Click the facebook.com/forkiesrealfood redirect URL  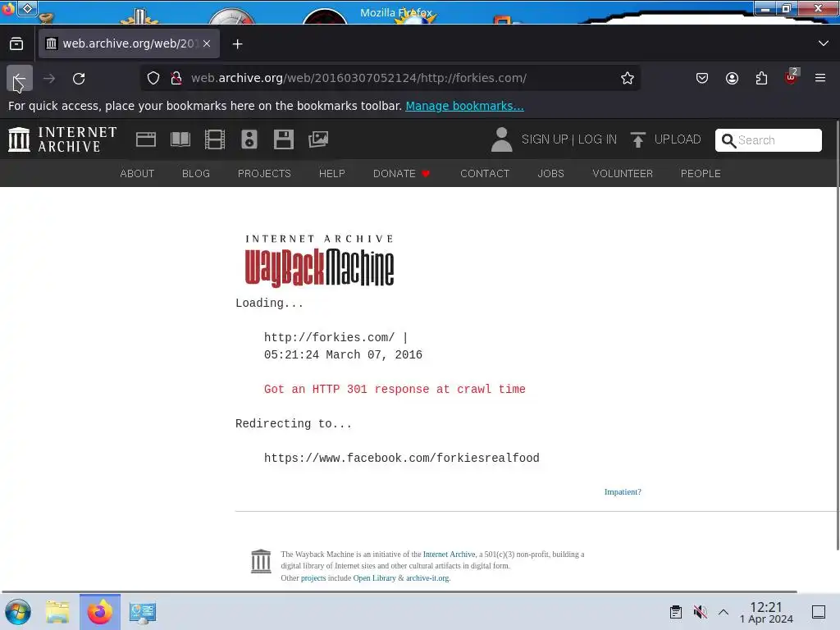402,458
